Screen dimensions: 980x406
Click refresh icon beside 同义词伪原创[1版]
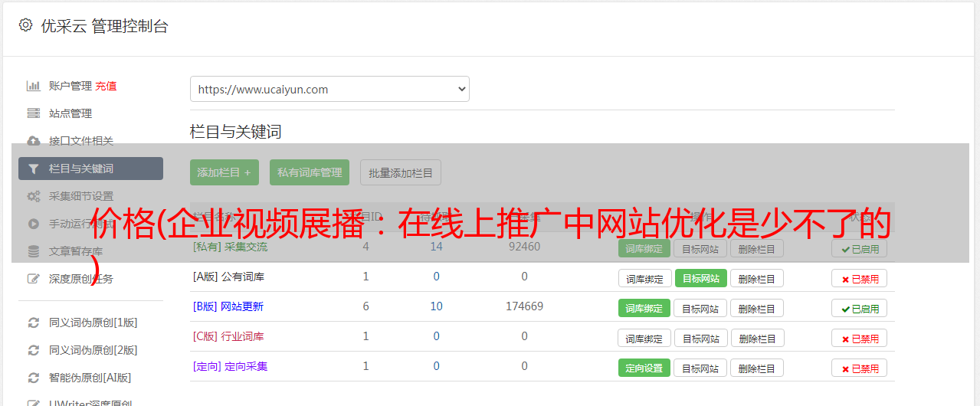click(34, 323)
